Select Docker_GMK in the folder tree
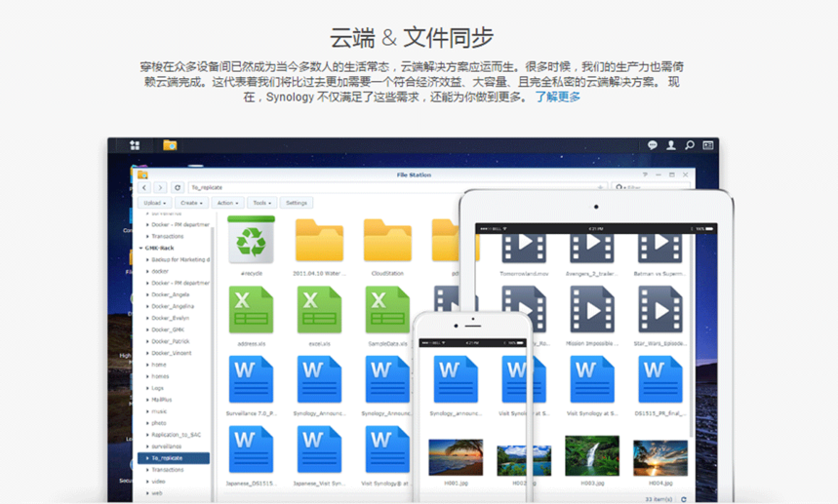The width and height of the screenshot is (838, 504). [x=168, y=330]
